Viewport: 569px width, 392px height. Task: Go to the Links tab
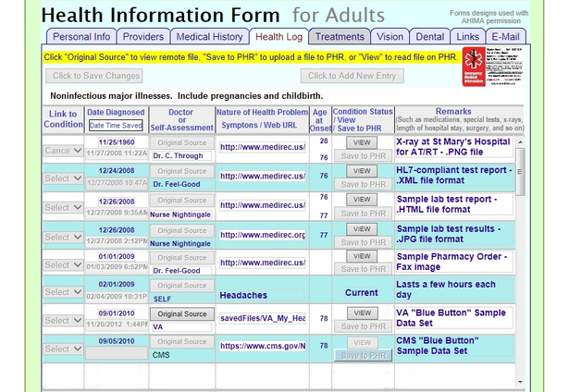[x=467, y=37]
